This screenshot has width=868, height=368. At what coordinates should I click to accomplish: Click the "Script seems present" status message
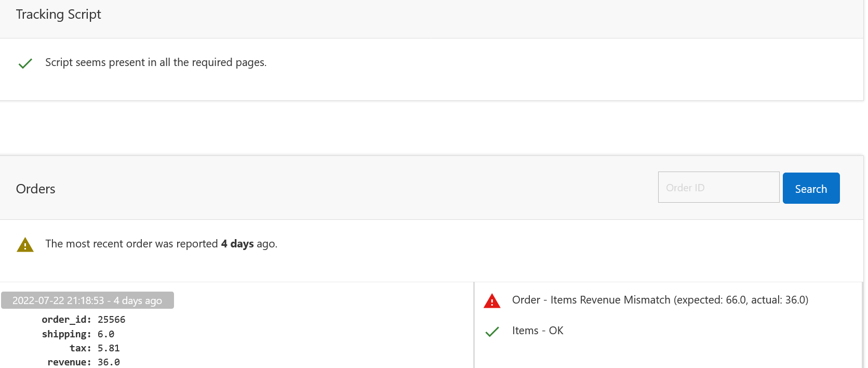pos(156,62)
